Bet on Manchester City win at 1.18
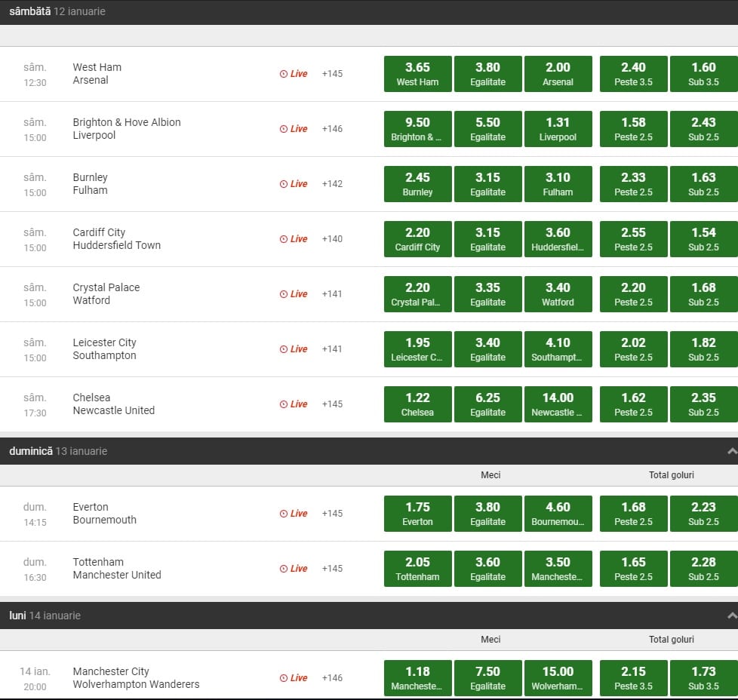Screen dimensions: 738x700 pos(417,678)
